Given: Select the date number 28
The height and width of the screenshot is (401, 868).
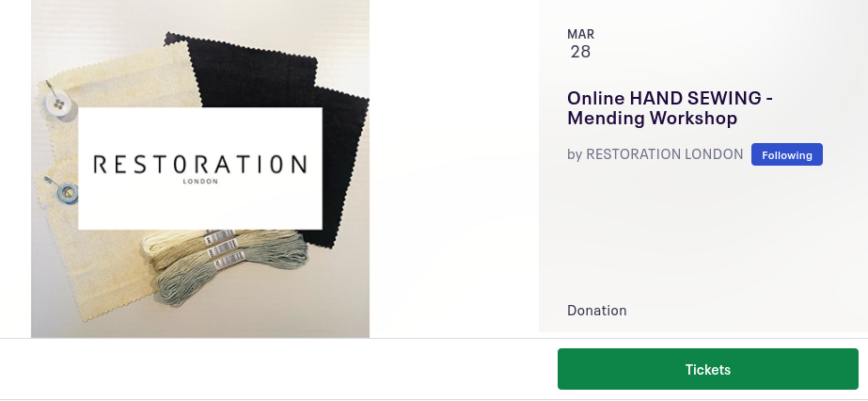Looking at the screenshot, I should (x=580, y=52).
